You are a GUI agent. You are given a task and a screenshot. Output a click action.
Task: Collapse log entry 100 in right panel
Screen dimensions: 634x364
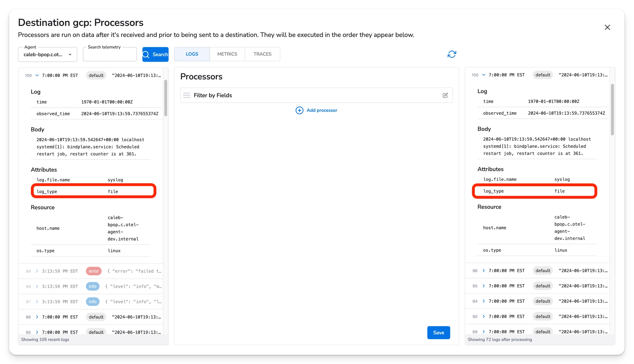(484, 75)
